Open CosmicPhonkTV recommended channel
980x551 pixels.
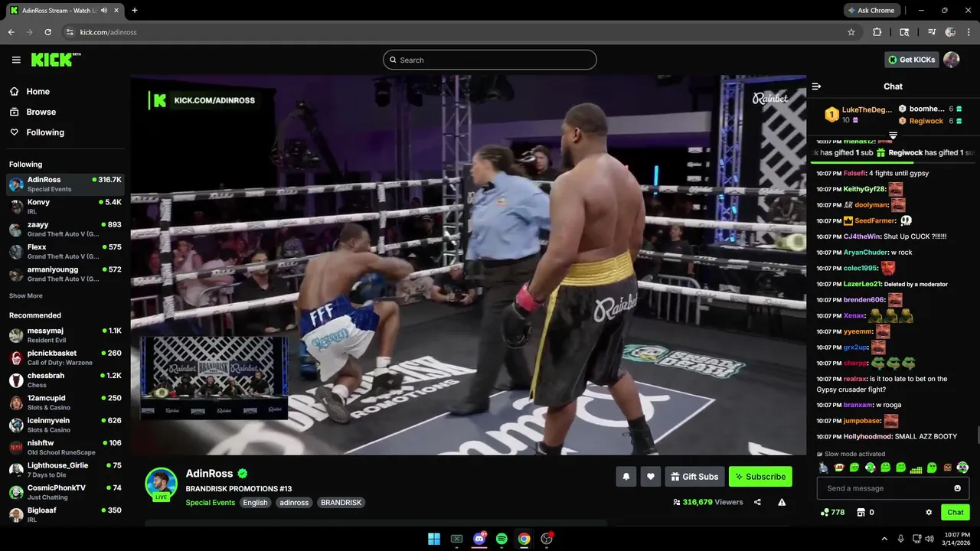tap(65, 492)
